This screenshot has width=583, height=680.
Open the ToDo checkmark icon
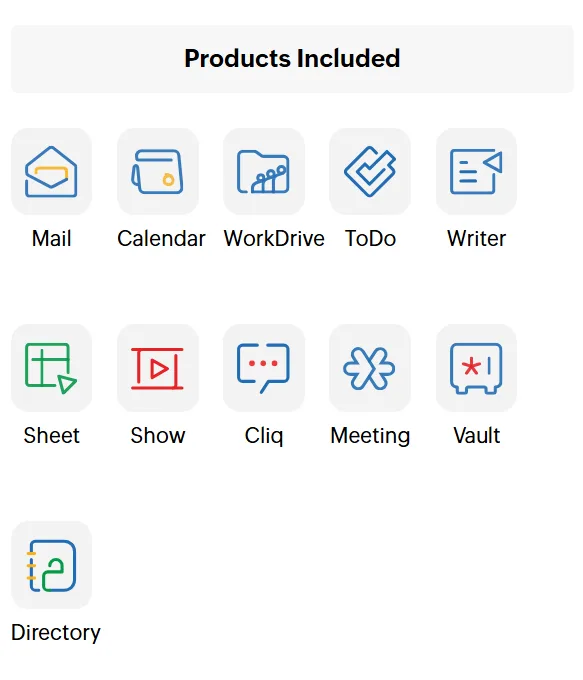(370, 171)
